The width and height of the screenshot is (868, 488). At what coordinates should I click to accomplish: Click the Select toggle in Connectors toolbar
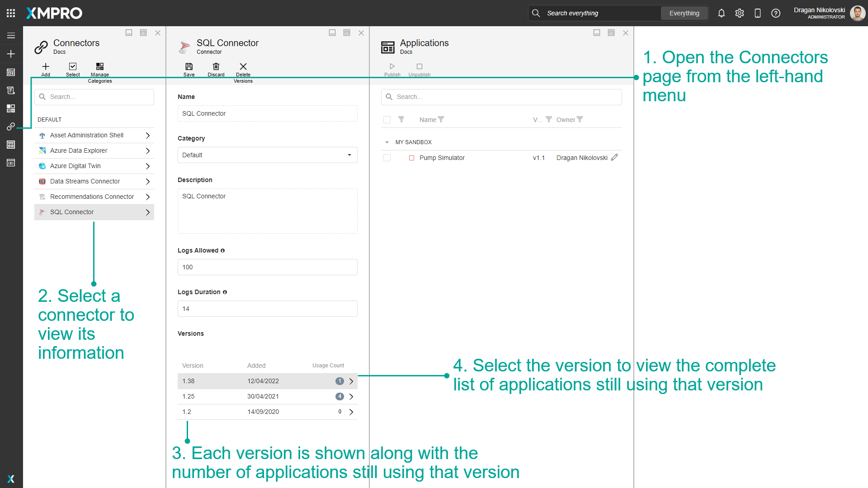coord(73,67)
